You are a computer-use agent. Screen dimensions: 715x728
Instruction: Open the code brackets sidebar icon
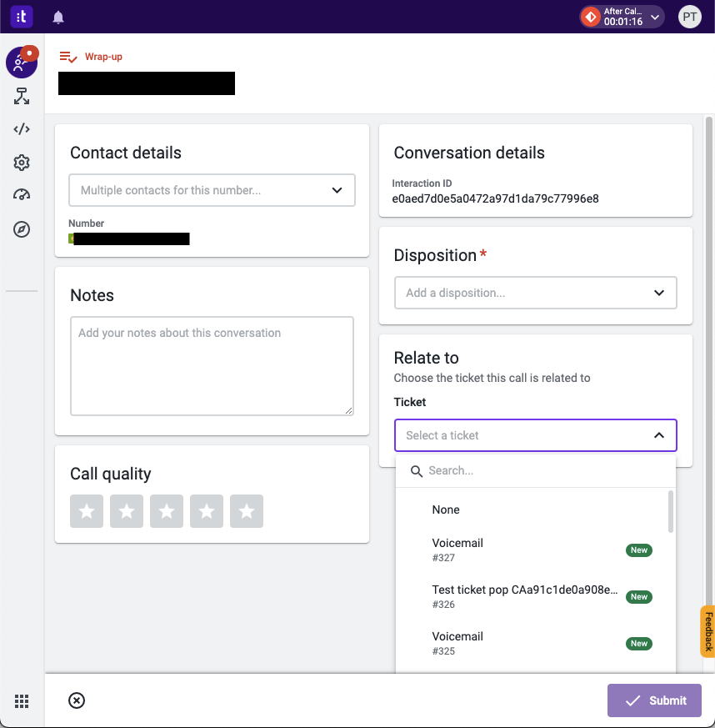pos(22,129)
